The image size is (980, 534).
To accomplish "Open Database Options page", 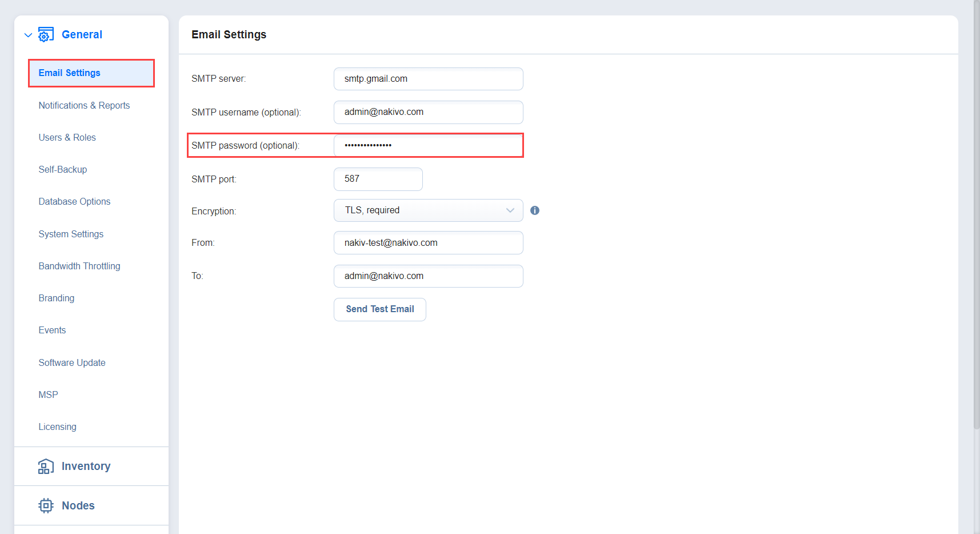I will (74, 202).
